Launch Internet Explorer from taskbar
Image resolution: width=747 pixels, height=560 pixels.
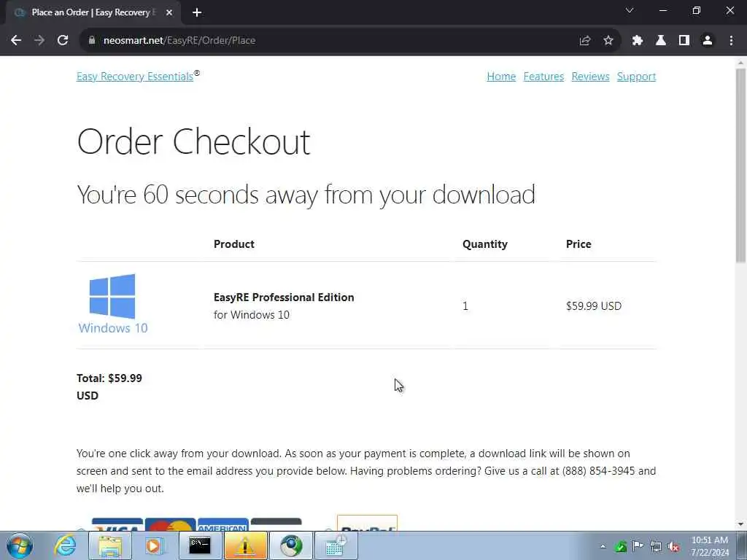[x=65, y=545]
